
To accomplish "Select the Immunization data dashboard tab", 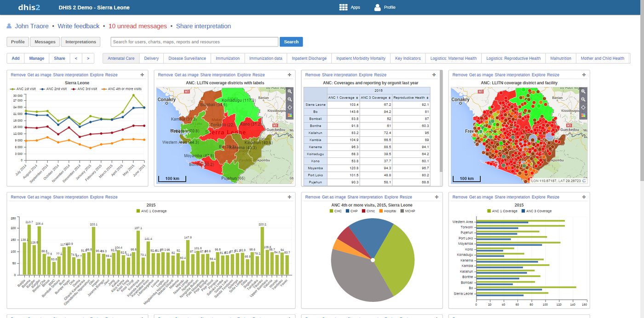I will [266, 58].
